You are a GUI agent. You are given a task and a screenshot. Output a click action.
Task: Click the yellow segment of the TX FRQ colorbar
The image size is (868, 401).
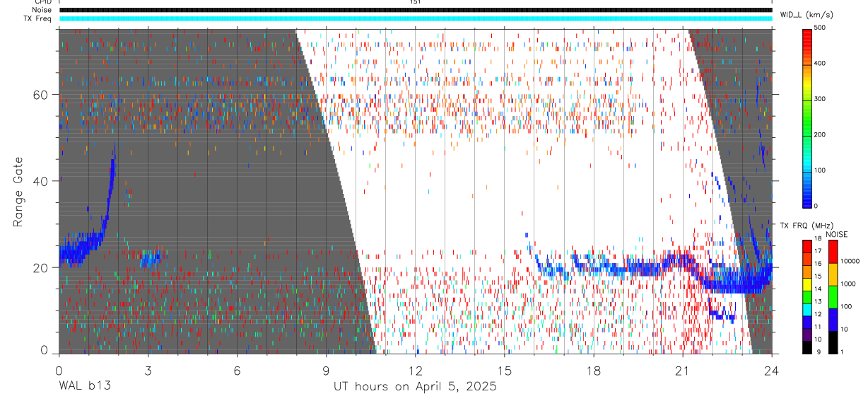coord(807,284)
